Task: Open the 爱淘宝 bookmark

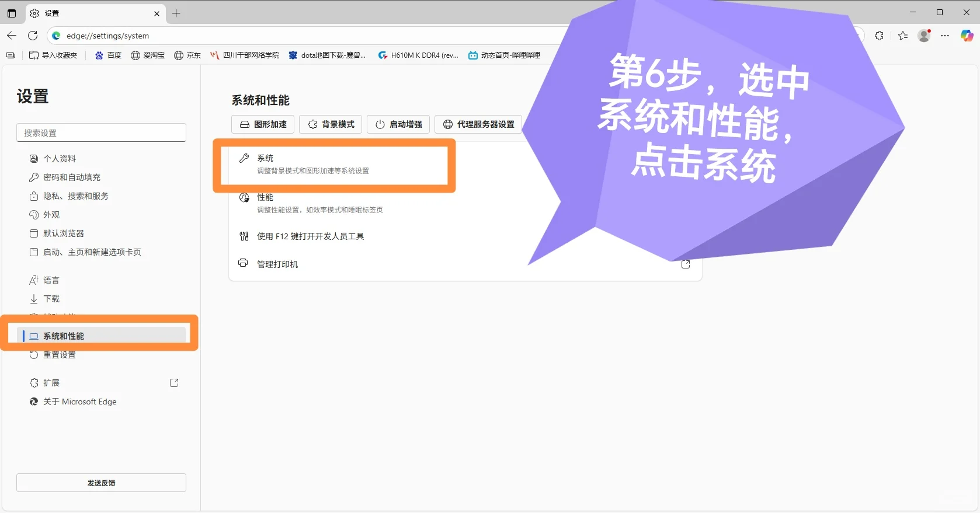Action: coord(148,55)
